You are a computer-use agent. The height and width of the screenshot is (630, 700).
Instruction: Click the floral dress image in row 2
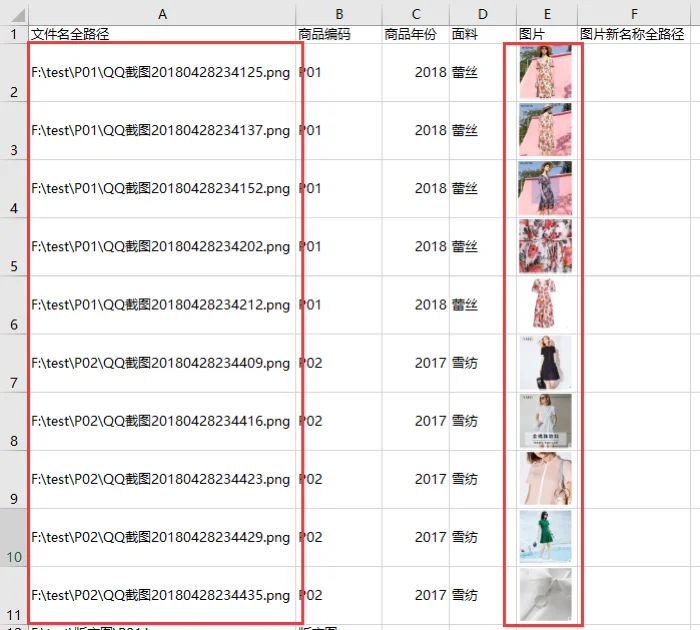[x=545, y=72]
